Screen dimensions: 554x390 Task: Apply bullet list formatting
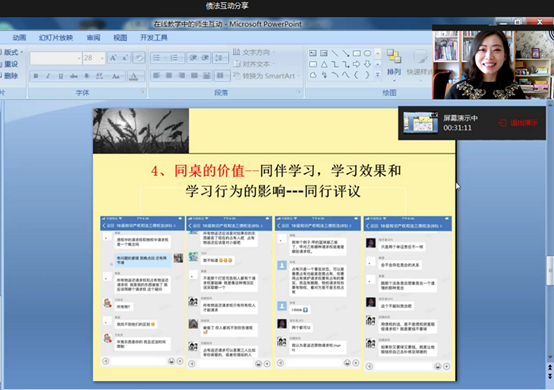[158, 58]
